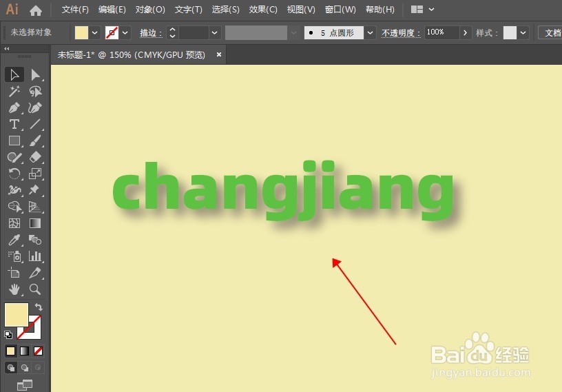Click the 描边 stroke panel link

(x=151, y=33)
